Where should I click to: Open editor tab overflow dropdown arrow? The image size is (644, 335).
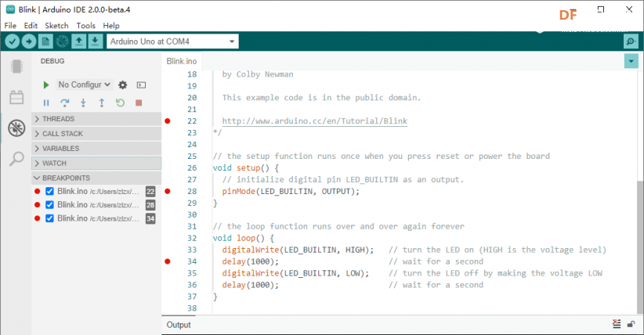[x=631, y=62]
